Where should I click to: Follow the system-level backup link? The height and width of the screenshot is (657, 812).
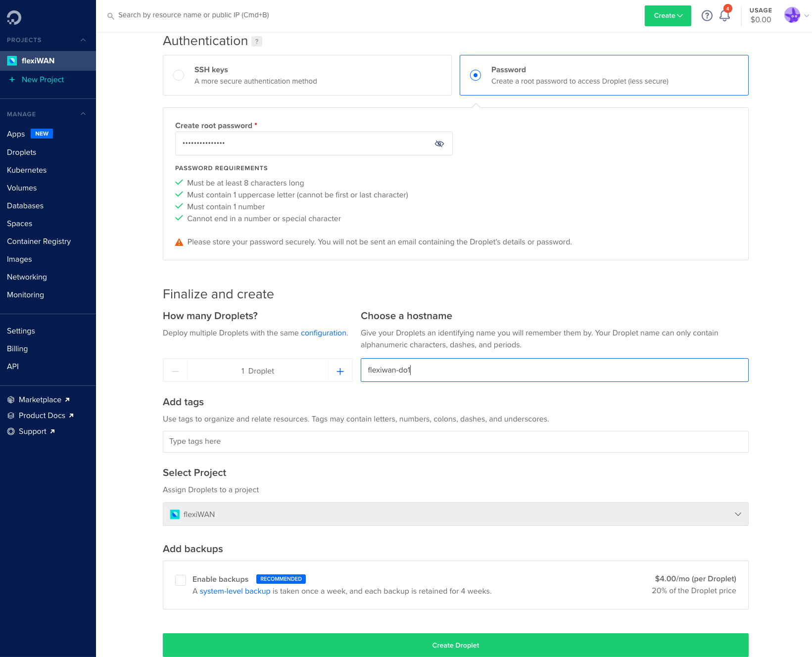(235, 591)
